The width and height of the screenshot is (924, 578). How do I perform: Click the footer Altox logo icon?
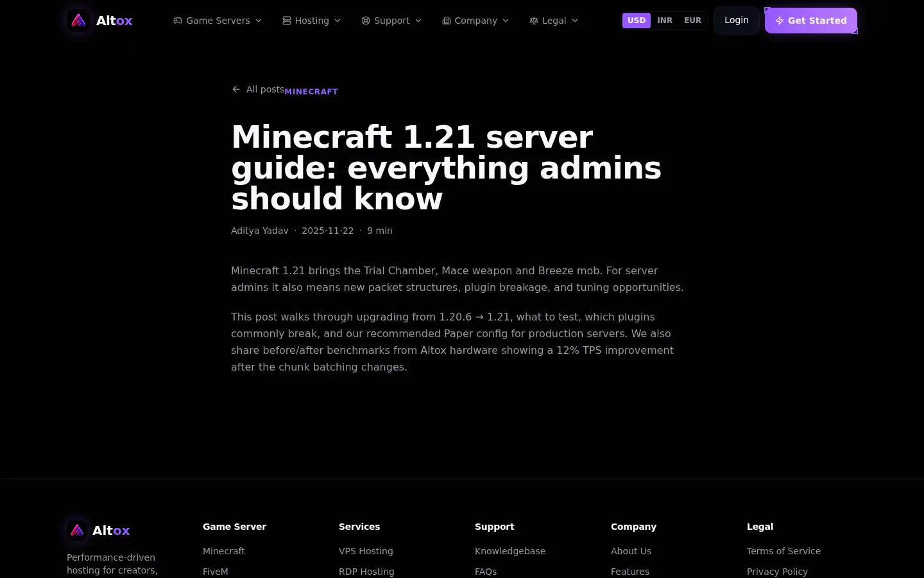[x=77, y=530]
